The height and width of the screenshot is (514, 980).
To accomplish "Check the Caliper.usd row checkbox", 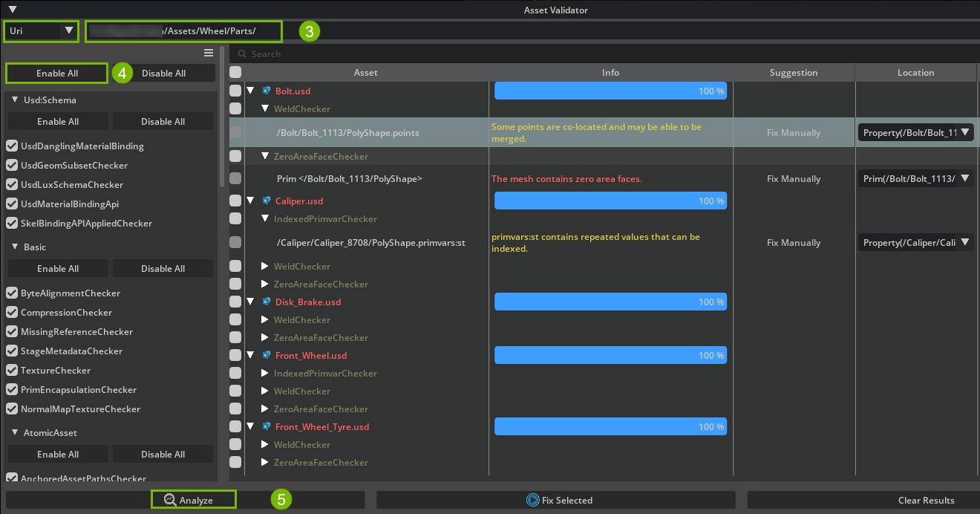I will tap(235, 201).
